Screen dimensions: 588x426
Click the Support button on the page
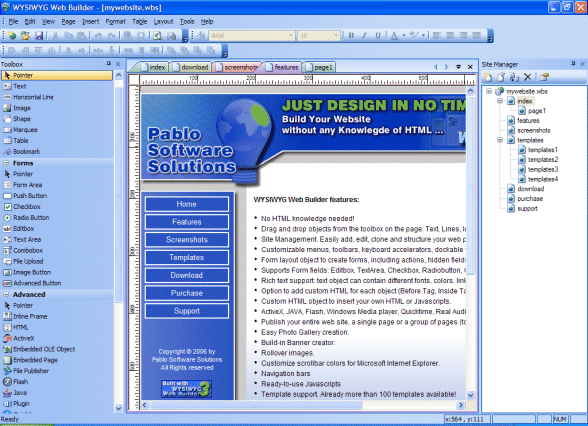tap(187, 311)
